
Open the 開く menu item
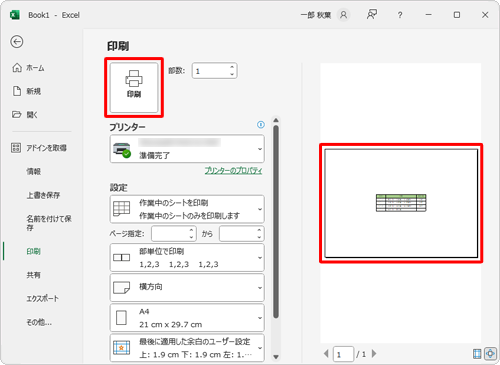tap(25, 115)
